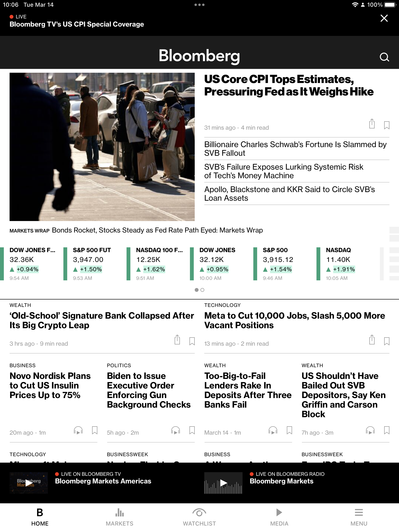Image resolution: width=399 pixels, height=532 pixels.
Task: Read the Markets Wrap bonds story
Action: click(x=157, y=230)
